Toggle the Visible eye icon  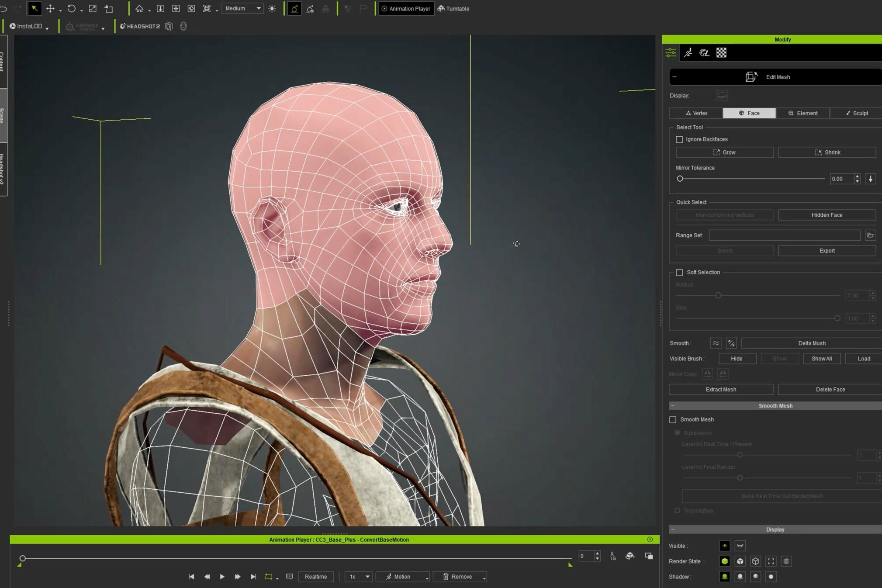pos(725,546)
